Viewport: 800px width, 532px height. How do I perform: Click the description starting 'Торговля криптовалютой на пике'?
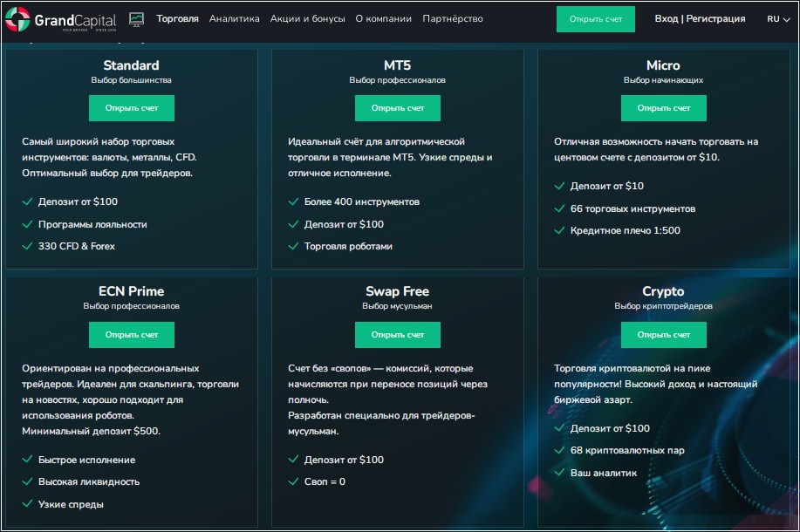[x=655, y=384]
